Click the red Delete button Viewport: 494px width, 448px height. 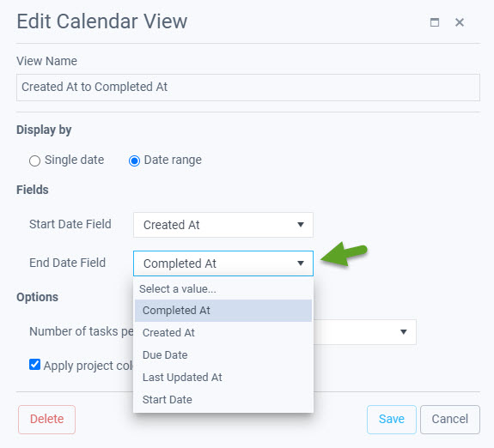(46, 420)
